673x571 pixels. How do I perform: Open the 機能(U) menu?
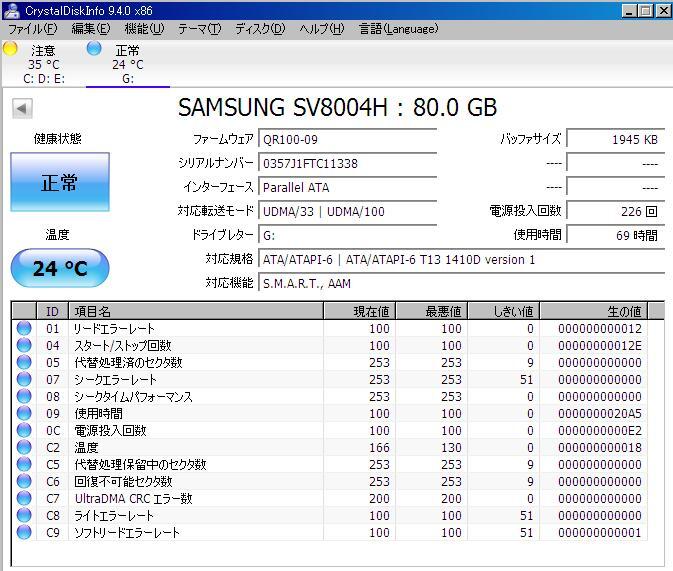(x=144, y=29)
